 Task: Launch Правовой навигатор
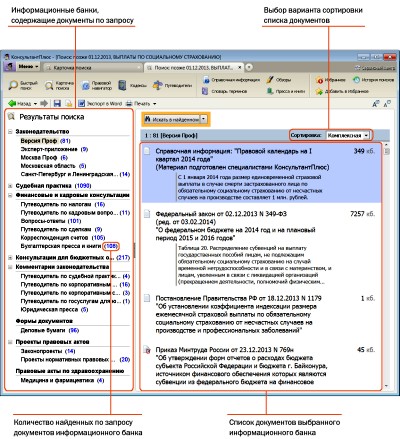pos(97,85)
